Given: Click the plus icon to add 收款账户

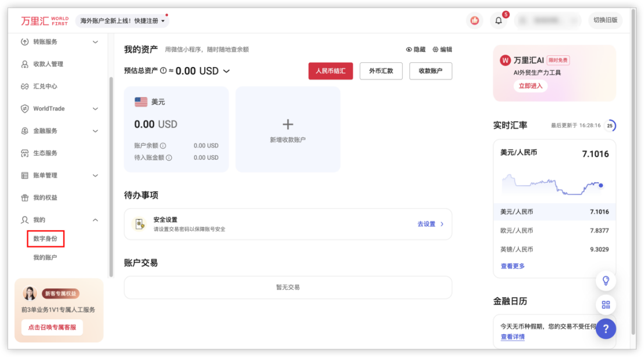Looking at the screenshot, I should pos(288,124).
